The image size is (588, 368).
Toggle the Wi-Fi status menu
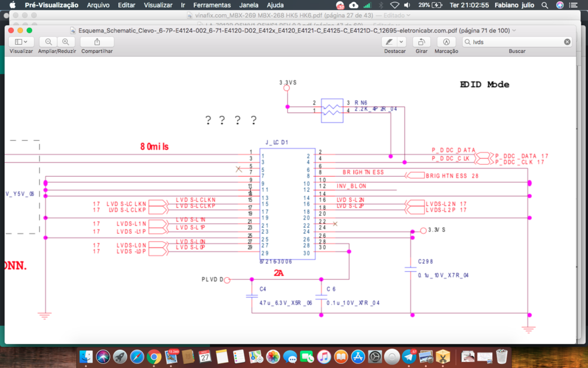[395, 5]
